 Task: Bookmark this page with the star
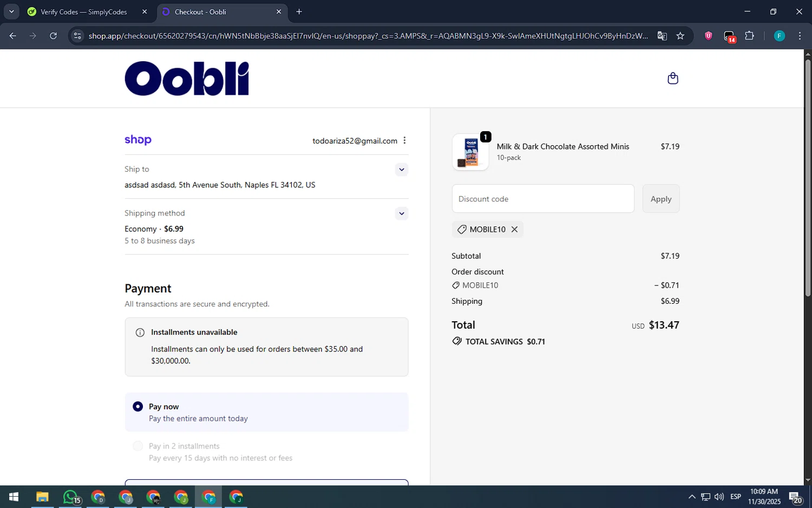[680, 36]
